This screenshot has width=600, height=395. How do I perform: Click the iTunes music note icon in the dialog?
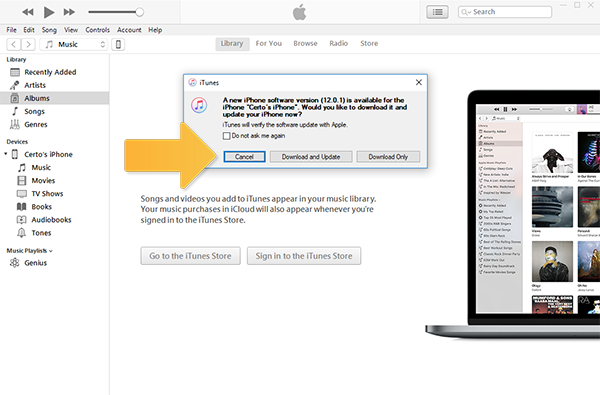coord(199,105)
